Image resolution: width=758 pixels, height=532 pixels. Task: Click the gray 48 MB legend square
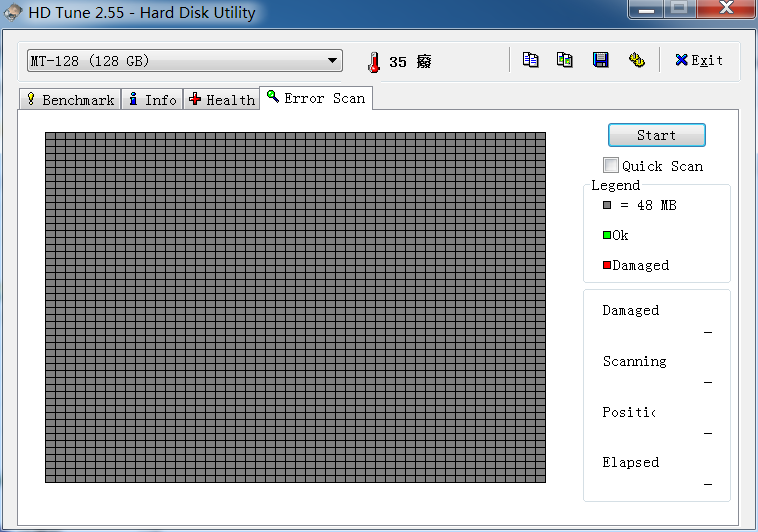pos(607,205)
